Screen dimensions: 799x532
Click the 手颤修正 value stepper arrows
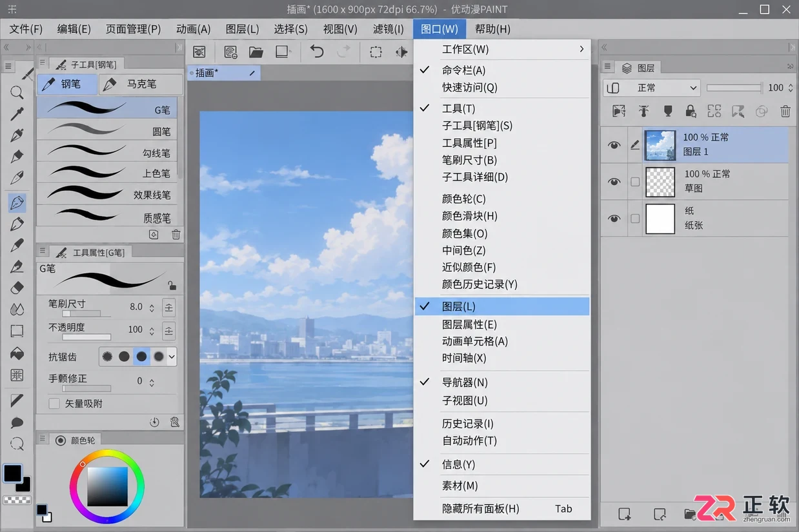(152, 382)
